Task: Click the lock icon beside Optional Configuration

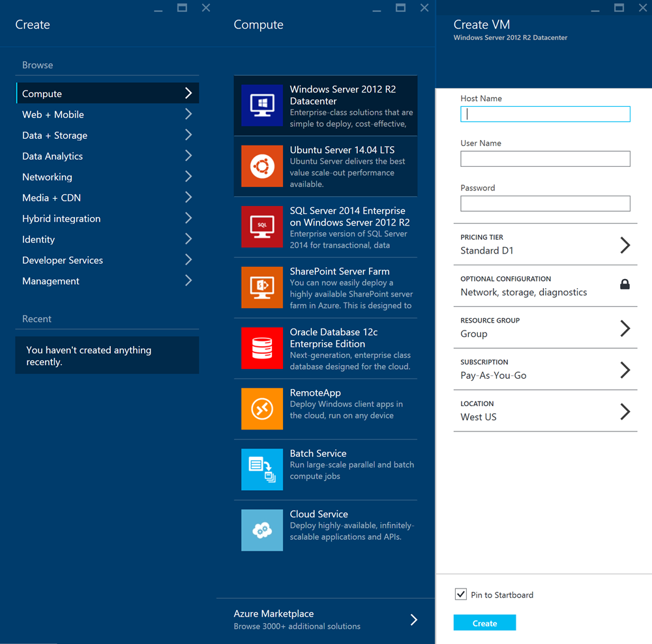Action: (625, 284)
